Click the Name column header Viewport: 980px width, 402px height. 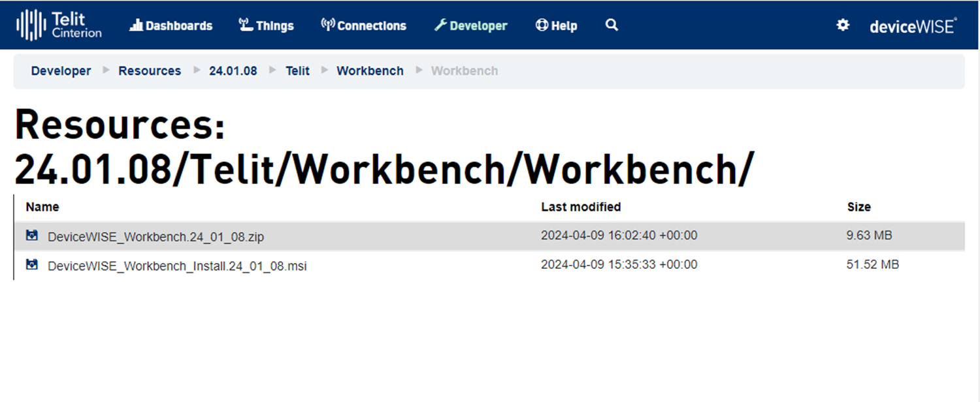pos(42,207)
